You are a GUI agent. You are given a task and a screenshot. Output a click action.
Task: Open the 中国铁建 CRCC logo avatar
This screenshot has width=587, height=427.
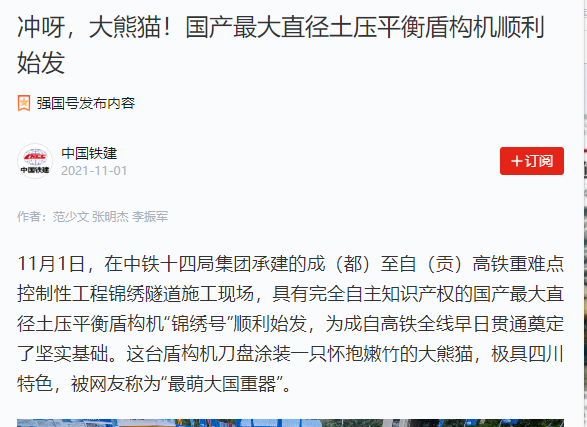pyautogui.click(x=35, y=161)
